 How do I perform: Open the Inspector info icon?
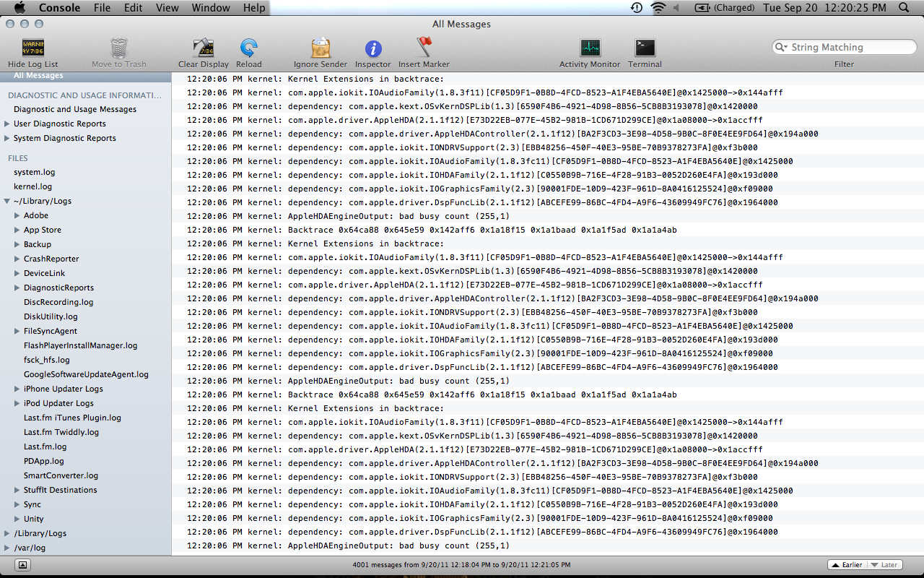(x=373, y=48)
